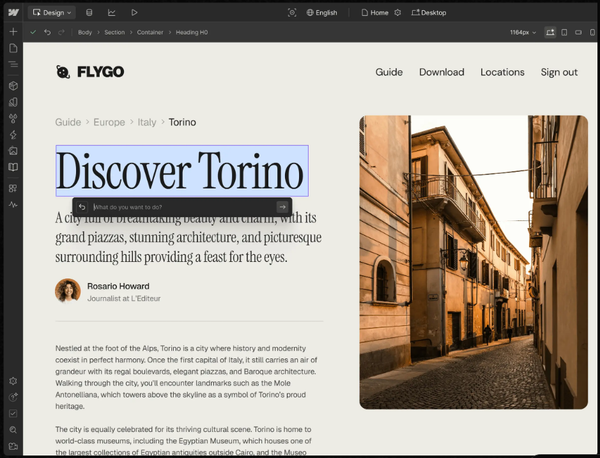This screenshot has height=458, width=600.
Task: Select Heading H0 in the element breadcrumb
Action: point(192,33)
